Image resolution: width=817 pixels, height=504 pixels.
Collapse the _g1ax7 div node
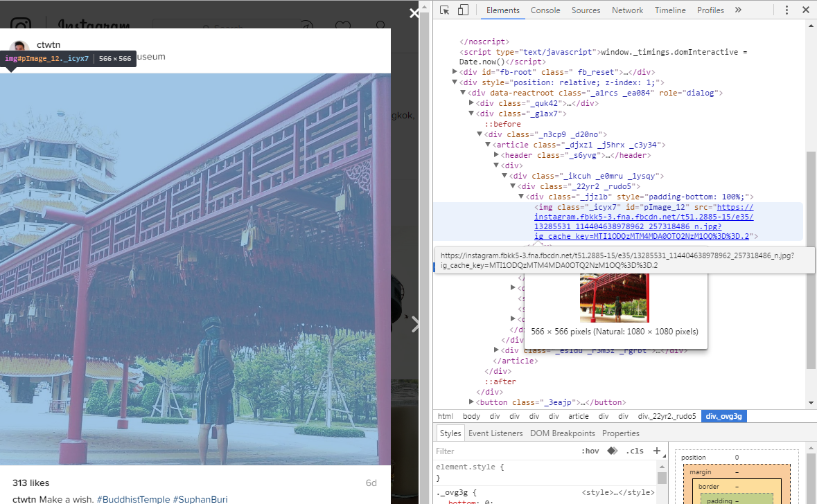point(471,114)
